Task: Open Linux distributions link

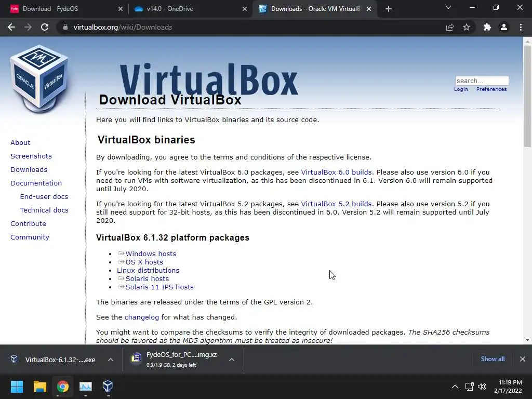Action: tap(148, 270)
